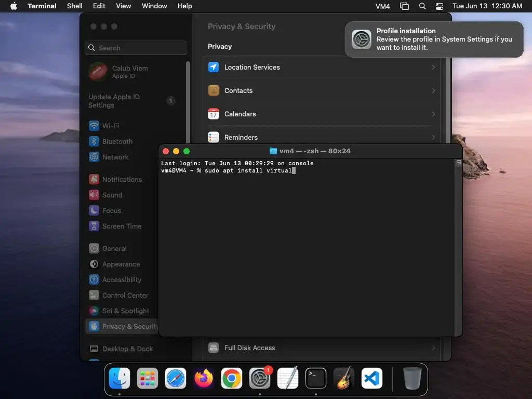Open Control Center in Settings sidebar
The height and width of the screenshot is (399, 532).
[x=125, y=295]
